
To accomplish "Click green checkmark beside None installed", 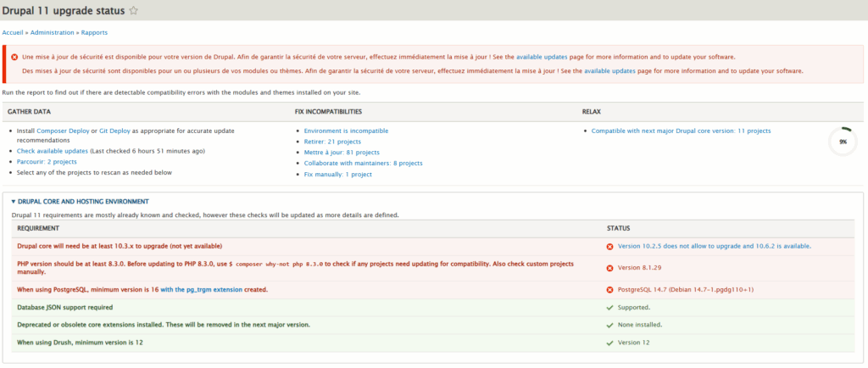I will coord(609,325).
